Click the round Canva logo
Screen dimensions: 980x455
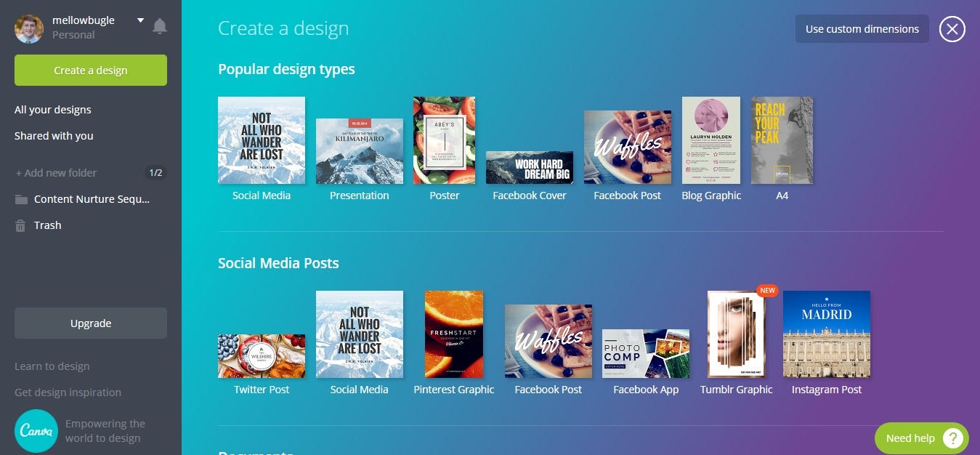36,431
